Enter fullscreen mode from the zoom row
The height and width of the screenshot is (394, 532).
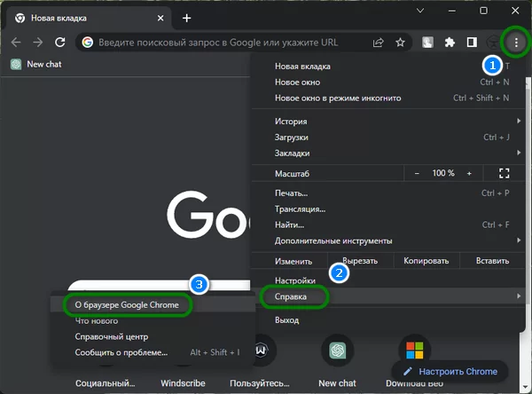tap(505, 173)
